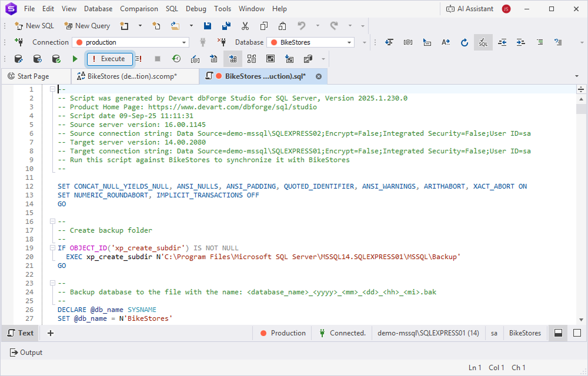Save the current SQL script
The width and height of the screenshot is (588, 376).
(x=207, y=26)
